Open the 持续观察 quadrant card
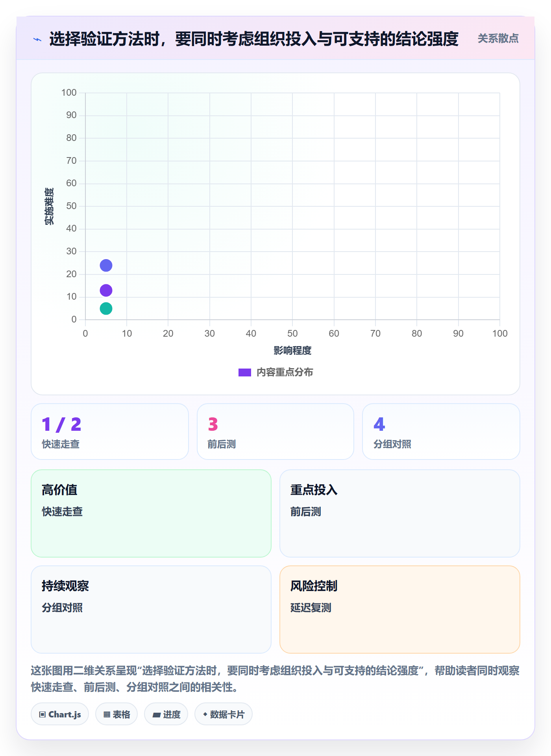Screen dimensions: 551x756 (x=151, y=610)
